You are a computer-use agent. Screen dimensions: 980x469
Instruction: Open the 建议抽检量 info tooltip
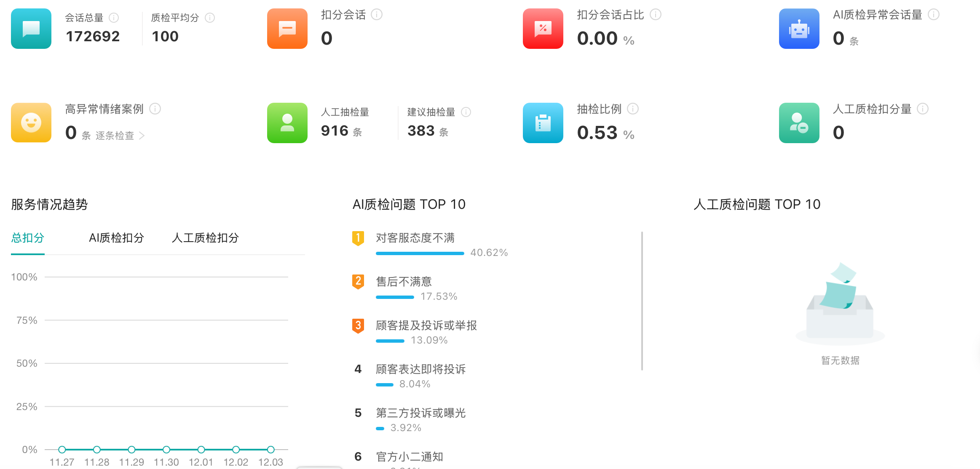coord(465,112)
